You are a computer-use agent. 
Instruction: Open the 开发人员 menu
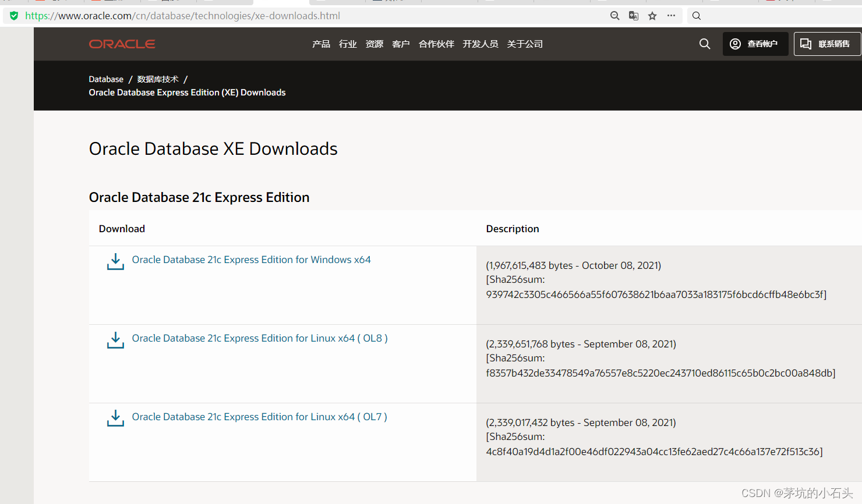[481, 44]
